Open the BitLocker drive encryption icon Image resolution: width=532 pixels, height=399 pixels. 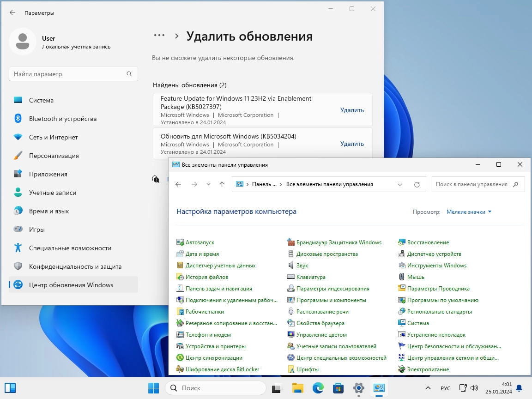tap(180, 369)
